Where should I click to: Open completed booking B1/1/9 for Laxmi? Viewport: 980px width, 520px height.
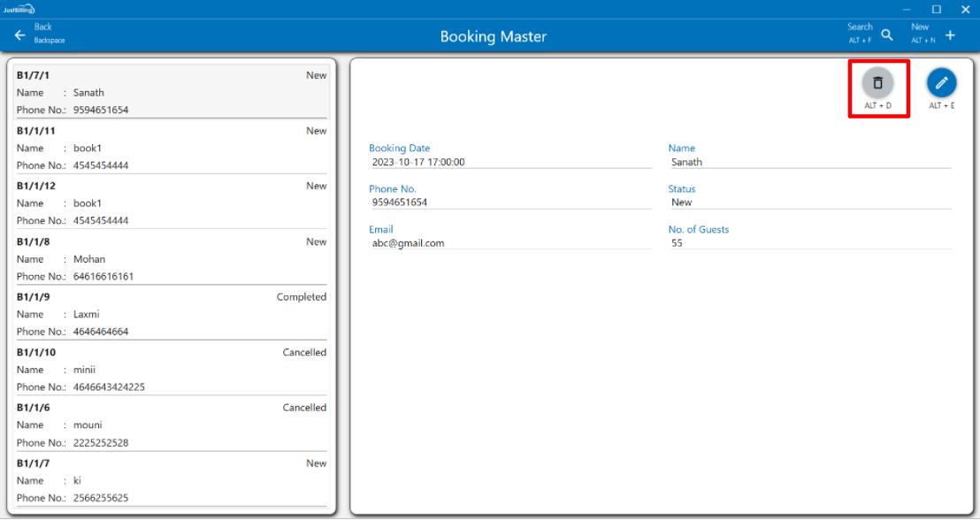(x=172, y=314)
